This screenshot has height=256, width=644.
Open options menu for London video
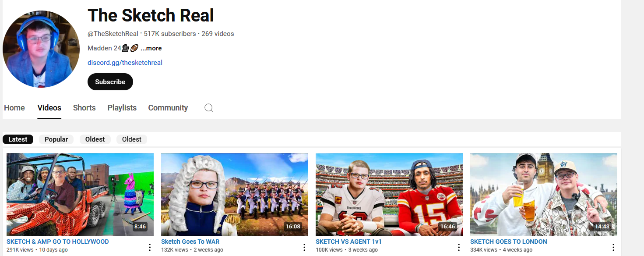pos(613,247)
